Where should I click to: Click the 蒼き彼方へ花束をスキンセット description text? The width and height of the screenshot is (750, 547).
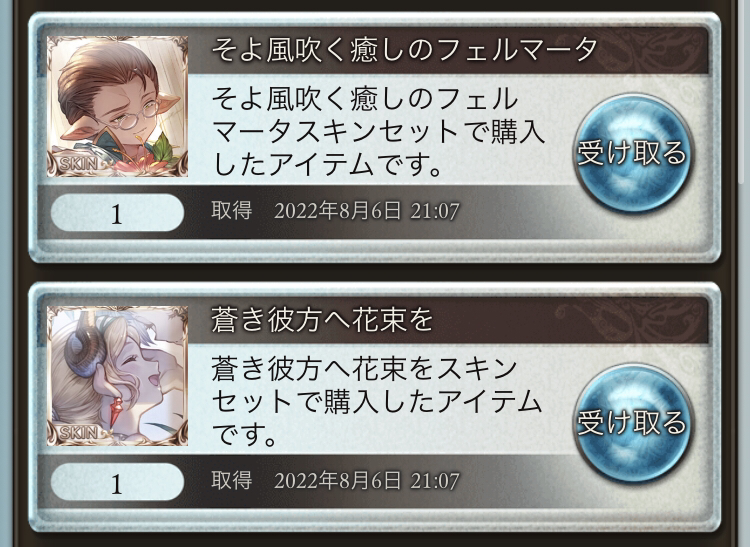(x=376, y=401)
